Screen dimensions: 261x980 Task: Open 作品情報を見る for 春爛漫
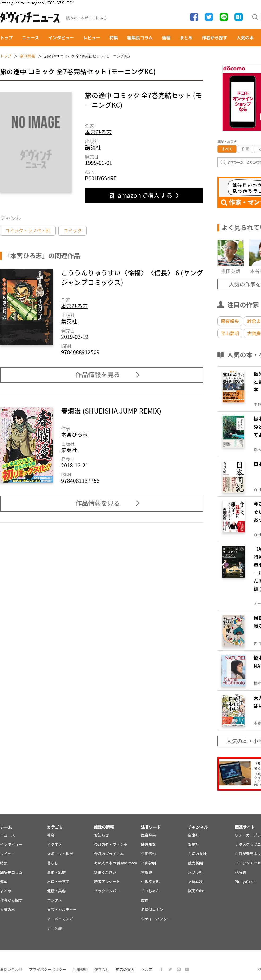tap(102, 503)
